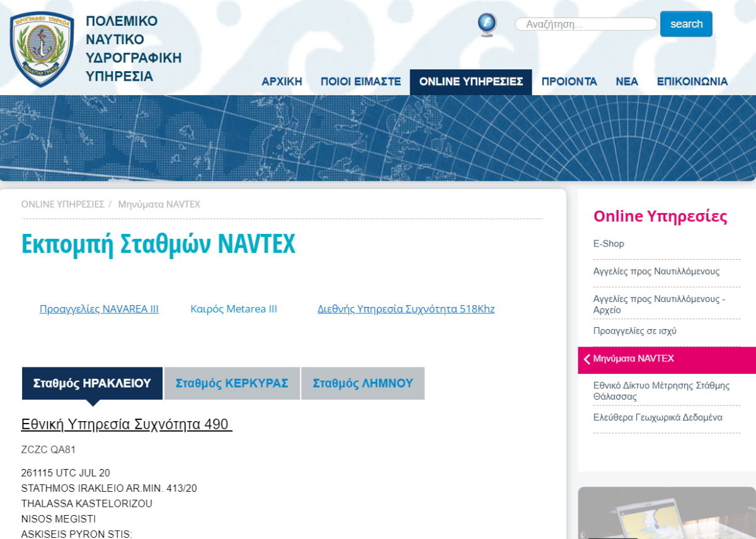Select the Σταθμός ΗΡΑΚΛΕΙΟΥ tab
756x539 pixels.
pyautogui.click(x=92, y=383)
